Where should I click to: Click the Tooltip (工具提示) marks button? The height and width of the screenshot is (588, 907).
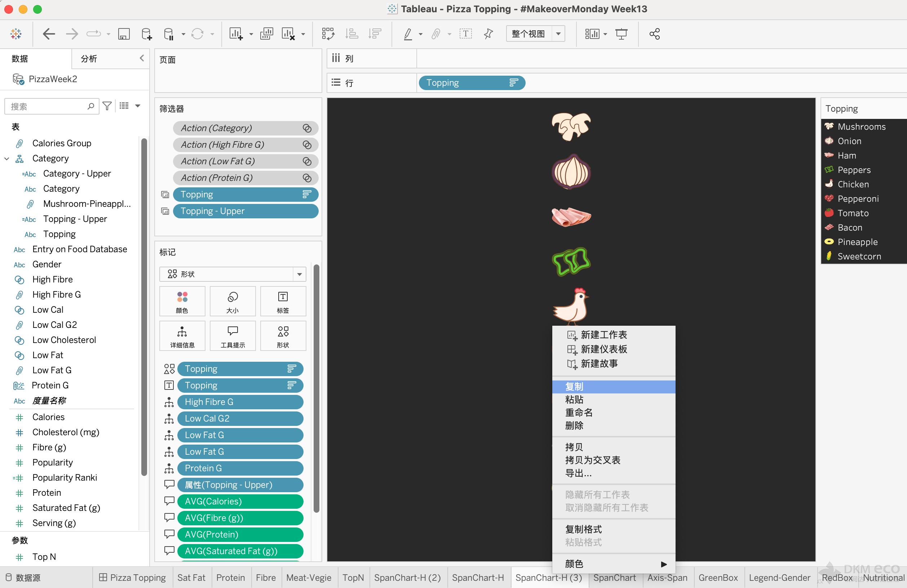[233, 336]
